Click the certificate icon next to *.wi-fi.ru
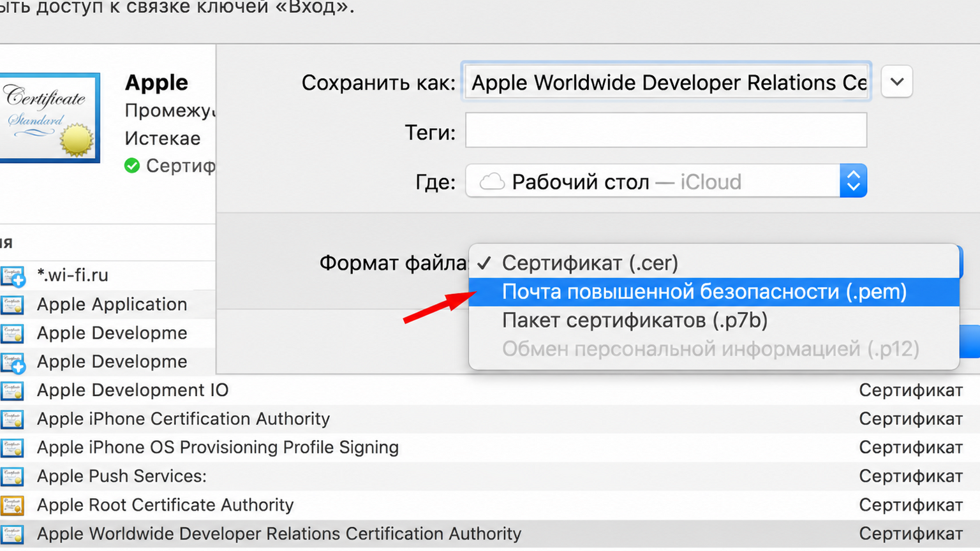Screen dimensions: 980x551 pyautogui.click(x=13, y=276)
